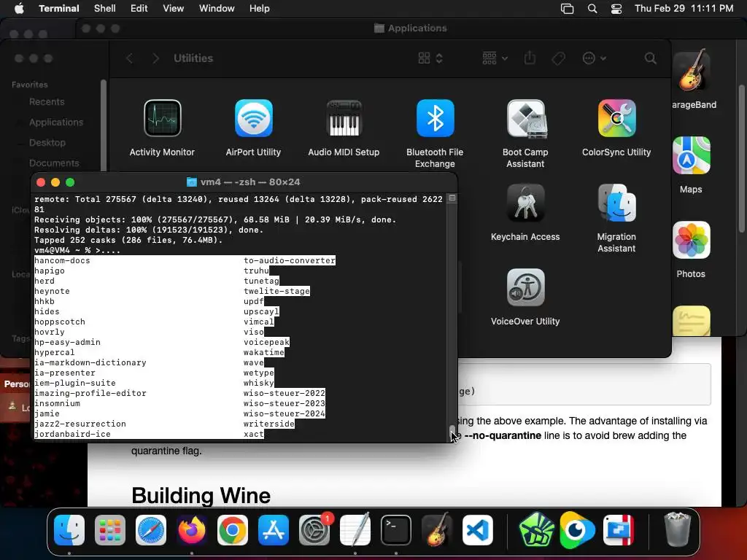
Task: Open Spotlight search in menu bar
Action: pos(592,9)
